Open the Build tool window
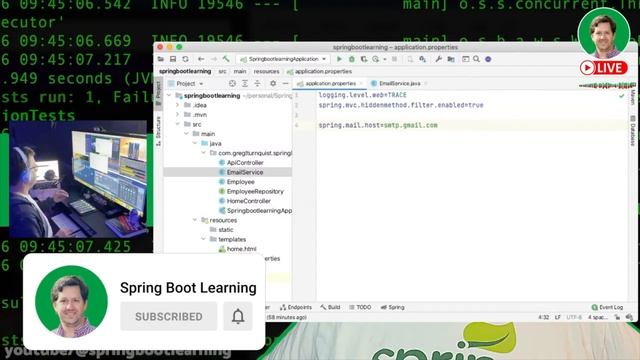This screenshot has width=640, height=360. point(330,307)
